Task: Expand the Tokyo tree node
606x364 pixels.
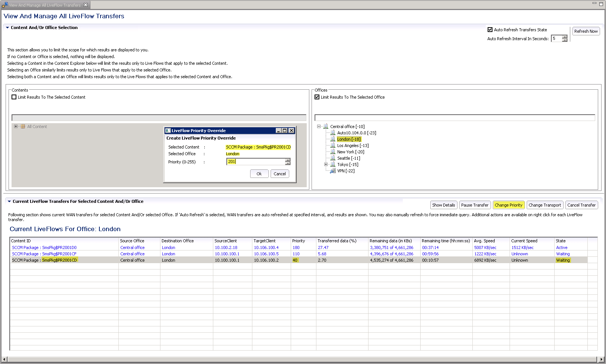Action: (x=326, y=165)
